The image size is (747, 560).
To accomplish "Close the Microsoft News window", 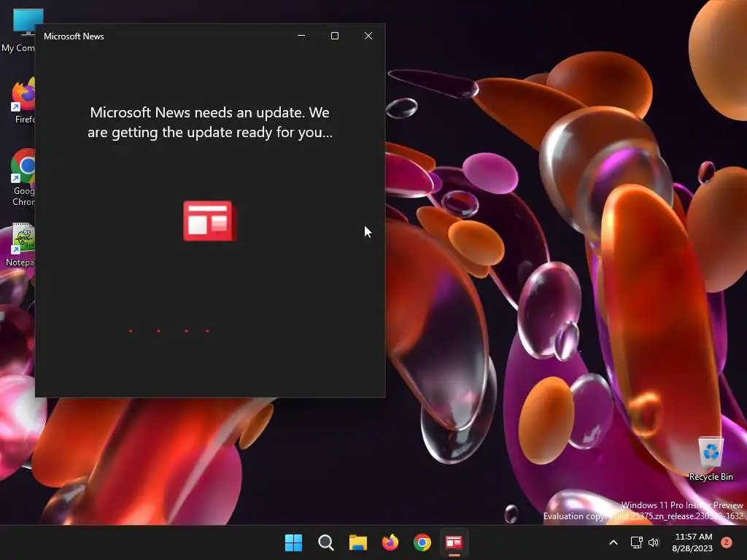I will pyautogui.click(x=368, y=36).
